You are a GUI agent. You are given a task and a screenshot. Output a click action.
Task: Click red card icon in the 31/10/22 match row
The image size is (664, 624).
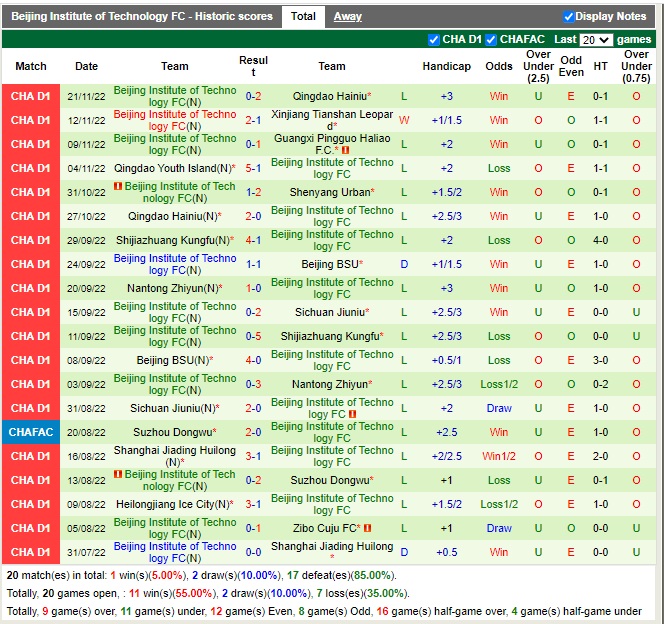(117, 187)
